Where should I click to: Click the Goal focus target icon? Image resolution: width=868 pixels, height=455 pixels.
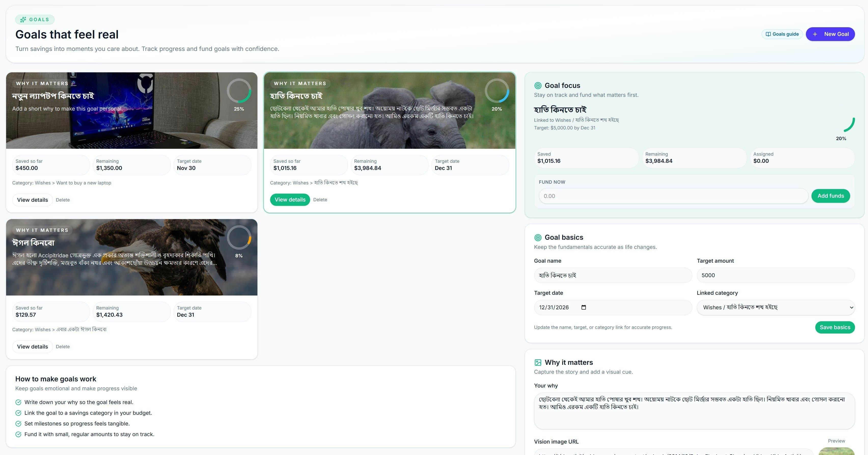click(x=538, y=85)
